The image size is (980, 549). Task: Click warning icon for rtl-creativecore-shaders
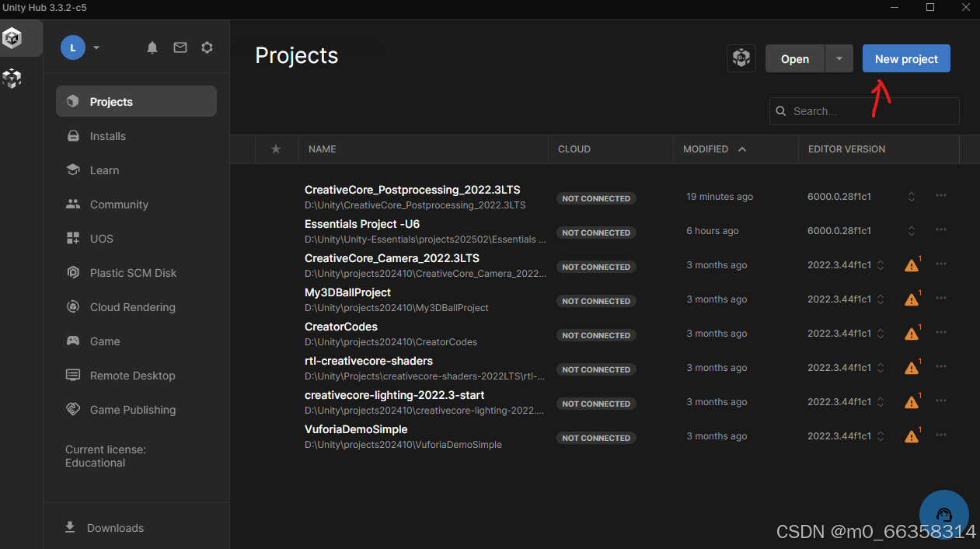(x=912, y=368)
